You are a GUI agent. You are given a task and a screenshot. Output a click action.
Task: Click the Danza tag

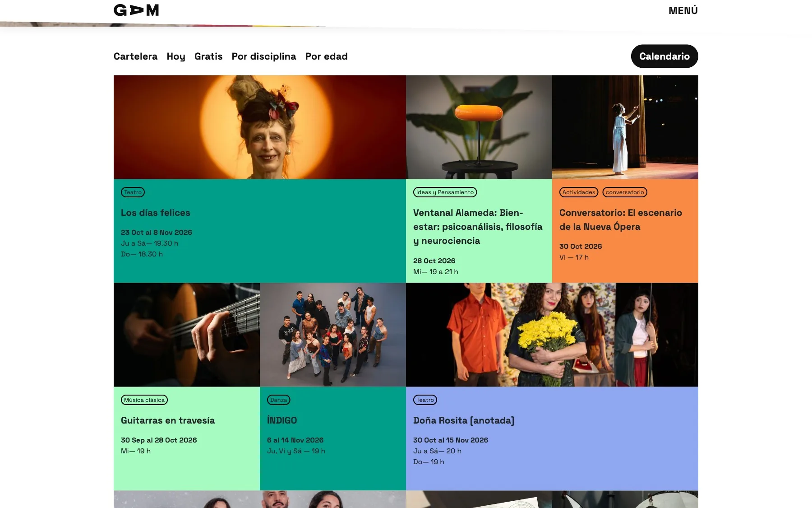[x=278, y=400]
